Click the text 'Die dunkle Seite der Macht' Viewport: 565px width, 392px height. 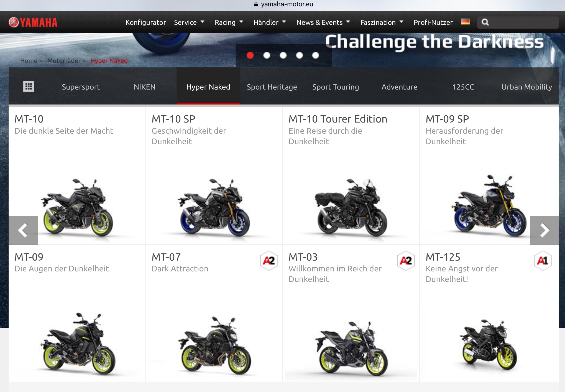(64, 131)
